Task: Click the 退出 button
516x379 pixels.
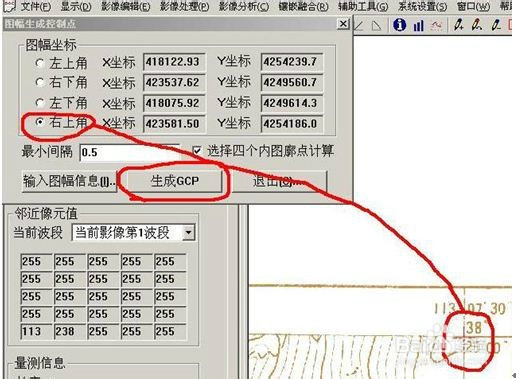Action: point(279,181)
